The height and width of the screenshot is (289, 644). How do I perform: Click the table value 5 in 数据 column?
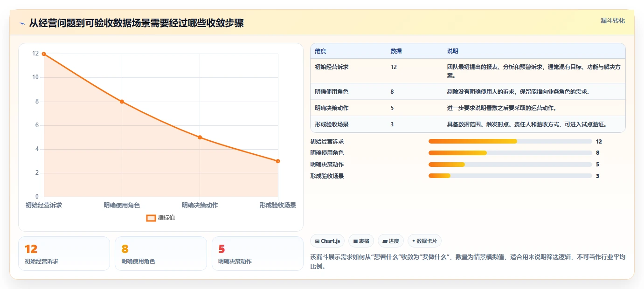pyautogui.click(x=392, y=108)
